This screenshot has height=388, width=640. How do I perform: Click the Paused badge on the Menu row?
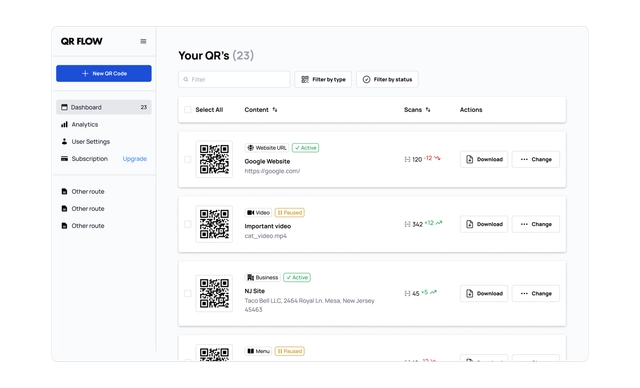point(289,351)
